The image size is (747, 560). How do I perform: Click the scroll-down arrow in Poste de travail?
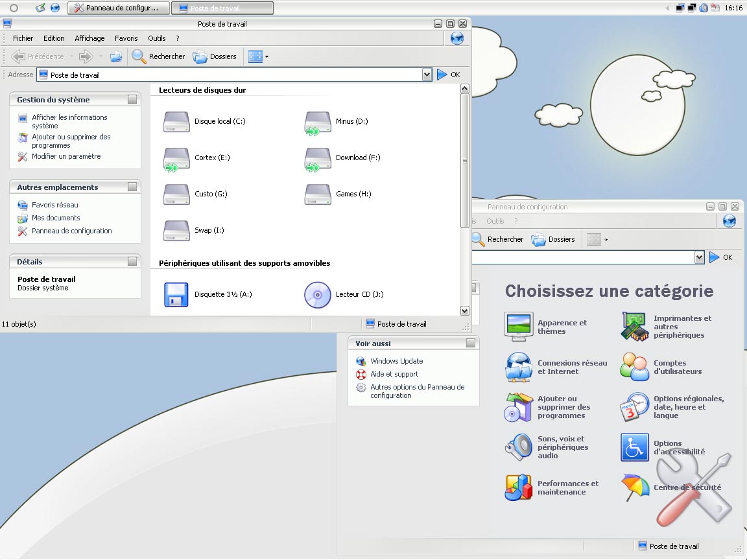click(x=465, y=310)
